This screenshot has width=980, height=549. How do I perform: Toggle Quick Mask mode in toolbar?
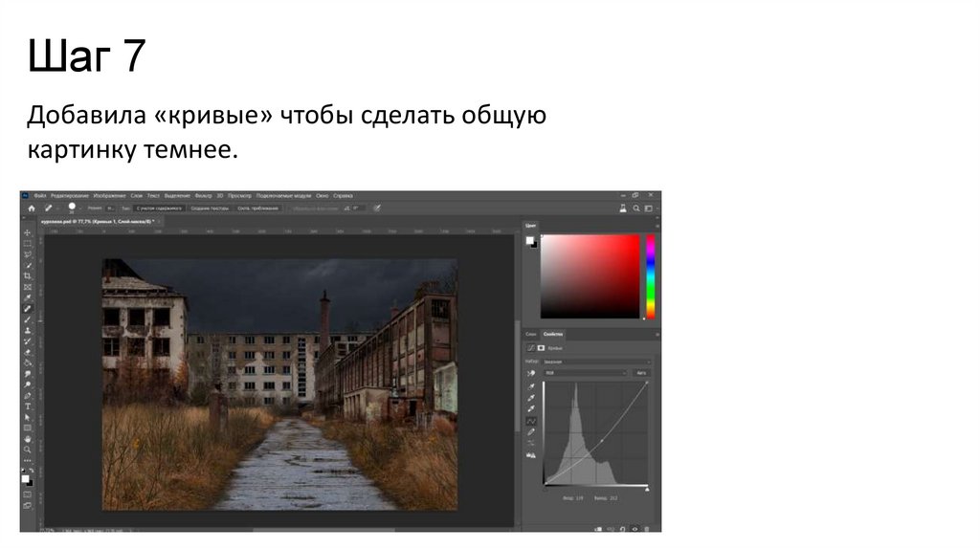(27, 494)
